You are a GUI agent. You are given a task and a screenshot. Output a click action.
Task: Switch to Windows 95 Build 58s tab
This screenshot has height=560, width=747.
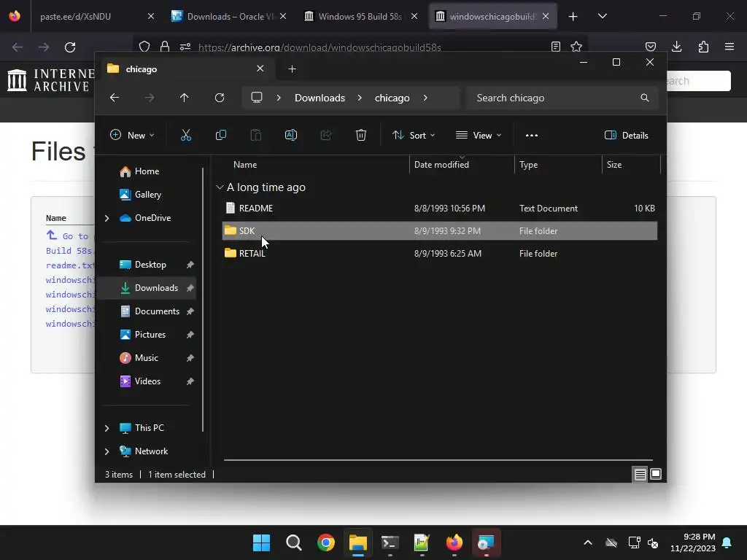click(360, 16)
